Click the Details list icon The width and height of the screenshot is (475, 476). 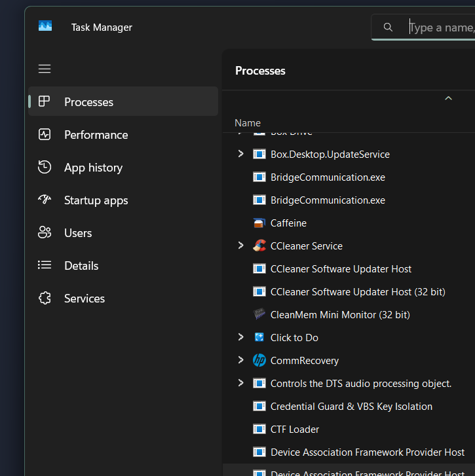click(45, 265)
